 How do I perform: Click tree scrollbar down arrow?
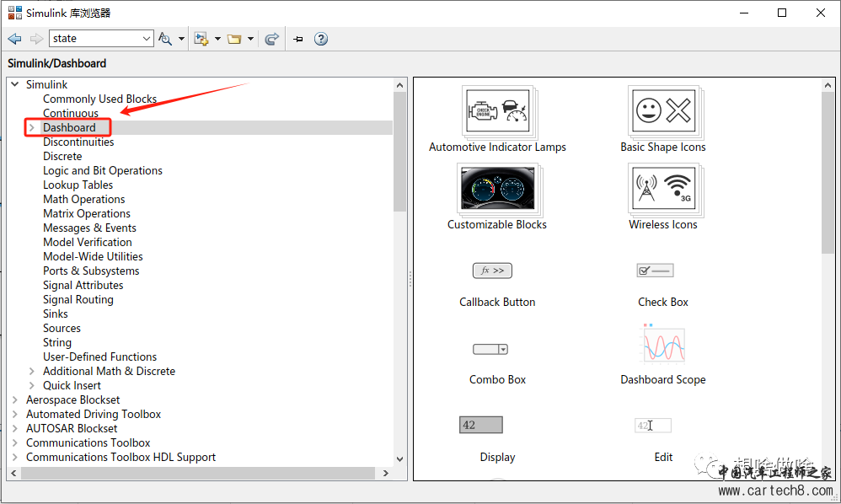[x=399, y=459]
